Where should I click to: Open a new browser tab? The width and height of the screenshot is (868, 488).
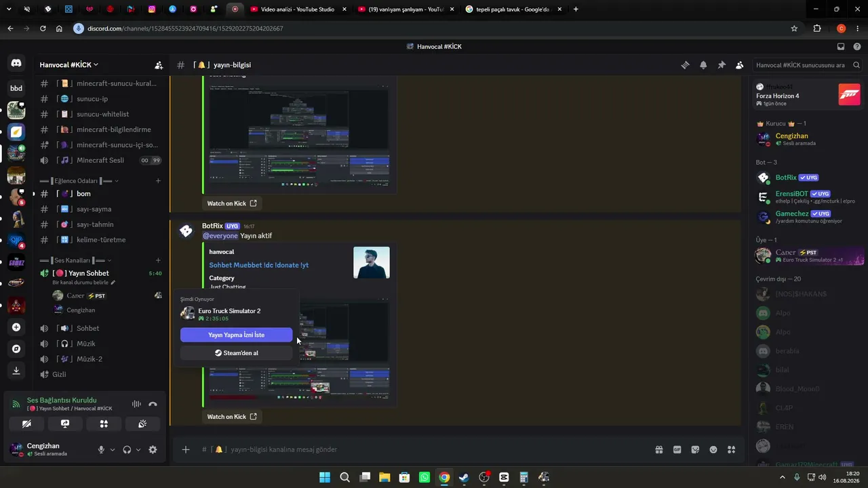[x=576, y=9]
